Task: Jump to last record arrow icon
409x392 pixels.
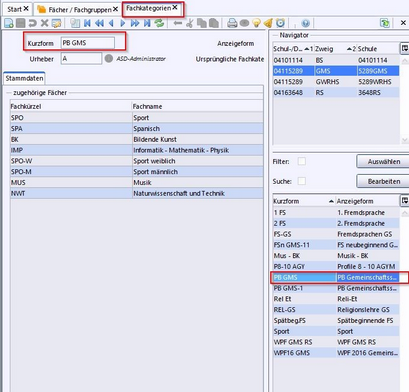Action: point(147,23)
